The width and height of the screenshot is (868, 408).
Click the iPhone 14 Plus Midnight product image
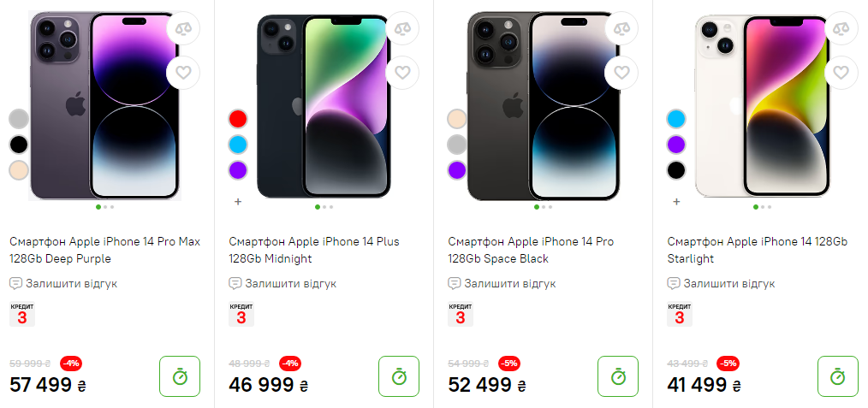(x=324, y=107)
